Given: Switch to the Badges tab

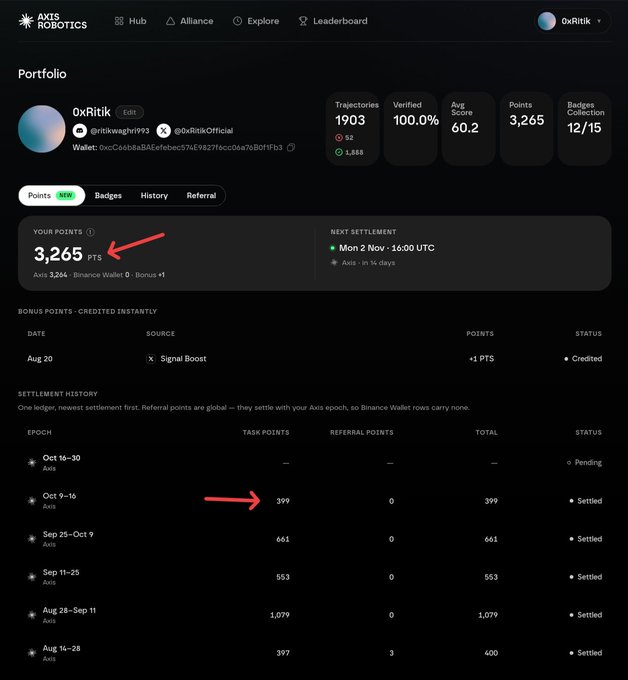Looking at the screenshot, I should tap(108, 196).
